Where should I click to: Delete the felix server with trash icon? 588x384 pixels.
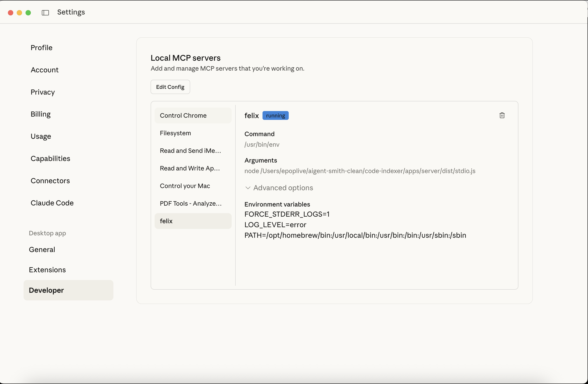point(502,115)
